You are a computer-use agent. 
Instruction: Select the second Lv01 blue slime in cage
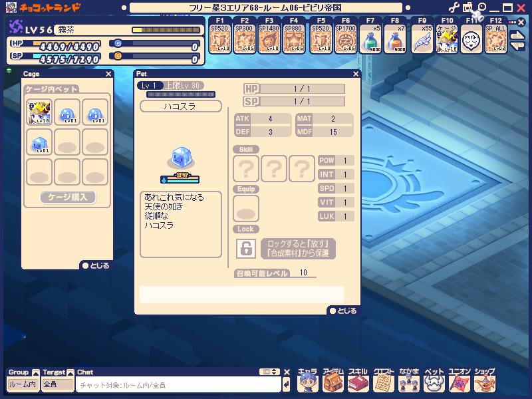click(67, 112)
